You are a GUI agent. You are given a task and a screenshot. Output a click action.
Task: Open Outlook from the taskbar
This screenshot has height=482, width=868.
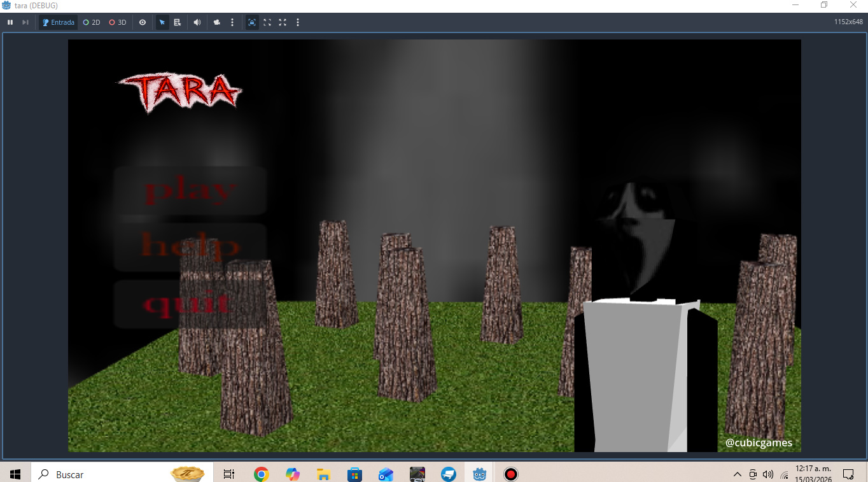pos(386,474)
